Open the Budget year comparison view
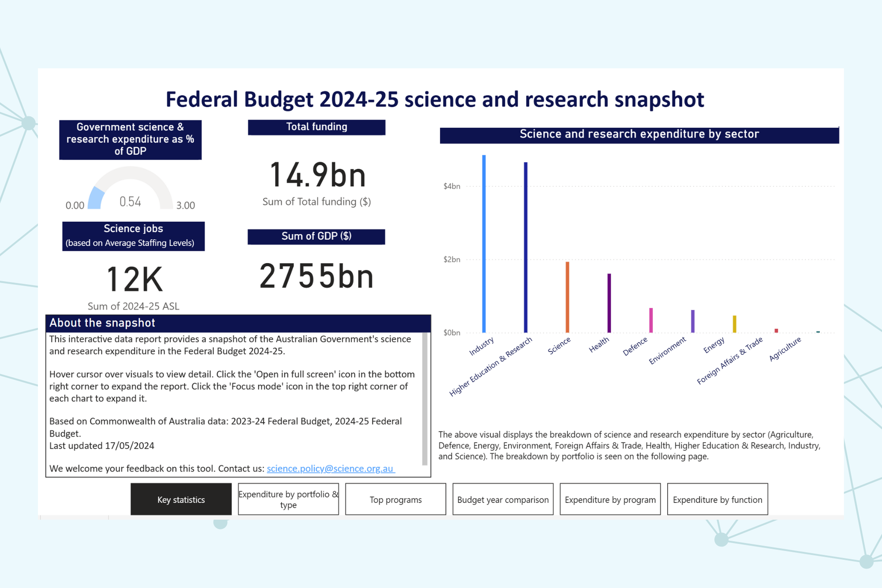Screen dimensions: 882x588 click(x=503, y=499)
